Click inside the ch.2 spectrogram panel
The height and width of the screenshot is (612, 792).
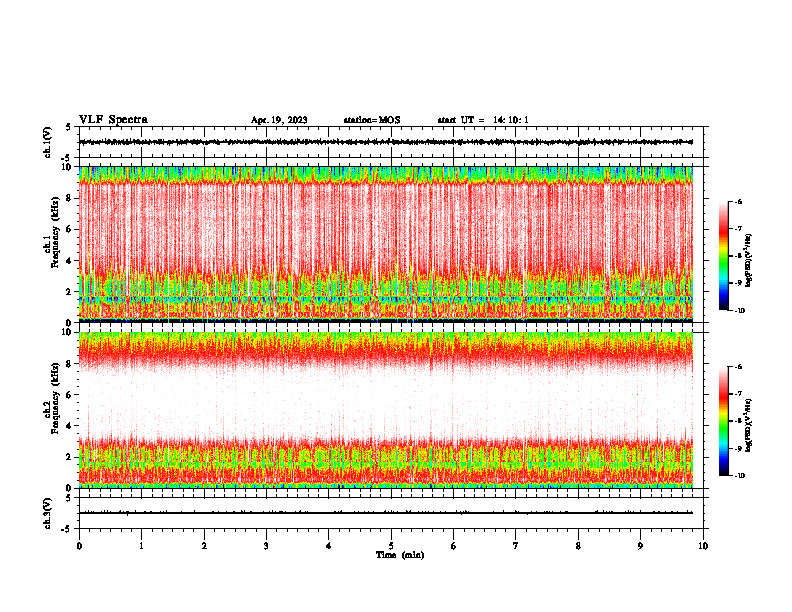tap(385, 410)
